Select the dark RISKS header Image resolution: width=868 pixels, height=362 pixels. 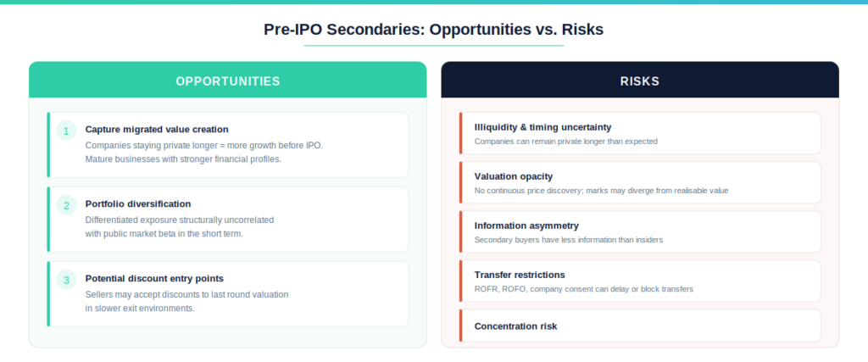[640, 81]
